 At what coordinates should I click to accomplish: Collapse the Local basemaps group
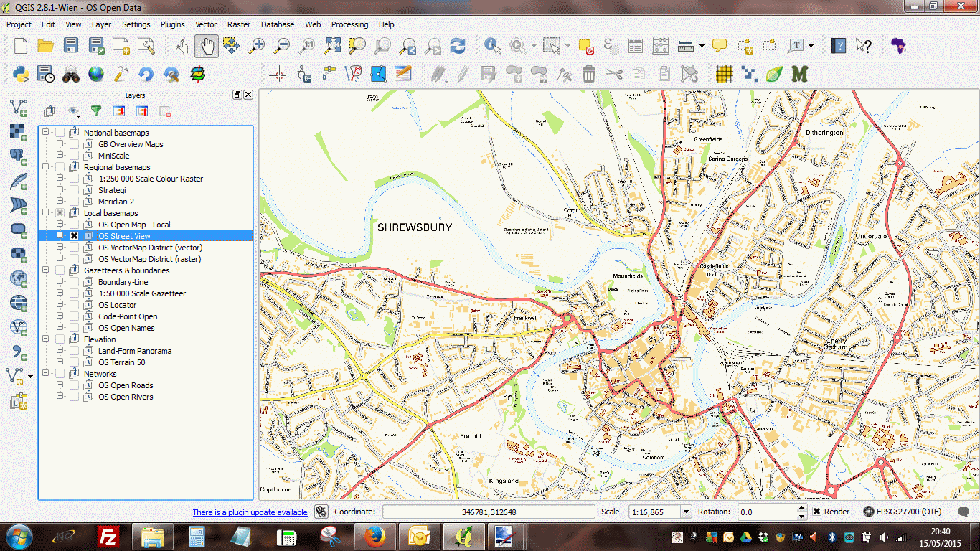(x=46, y=213)
